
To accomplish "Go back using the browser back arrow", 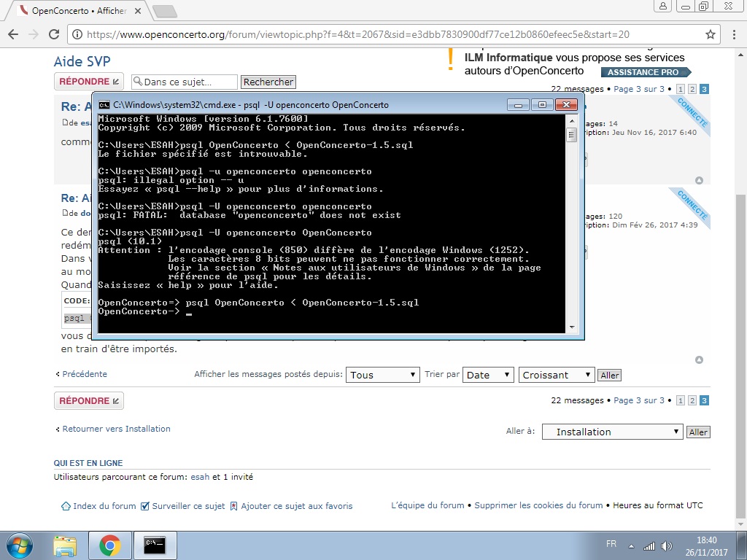I will 13,34.
